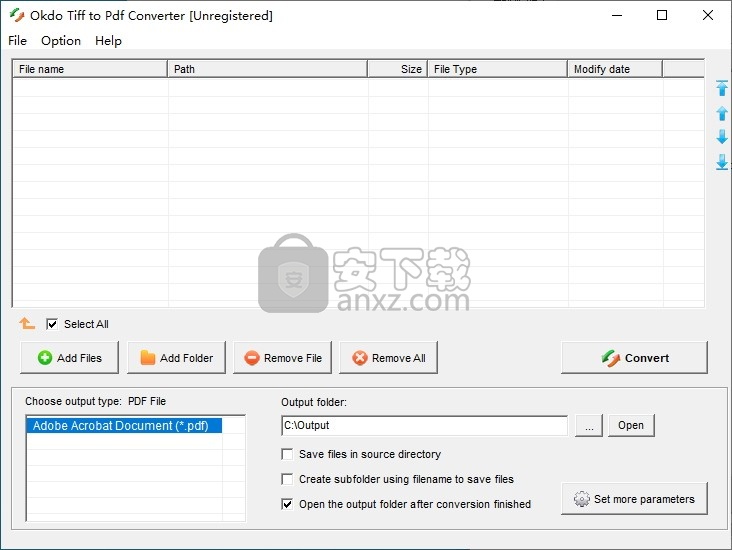
Task: Minimize the Okdo converter window
Action: 617,15
